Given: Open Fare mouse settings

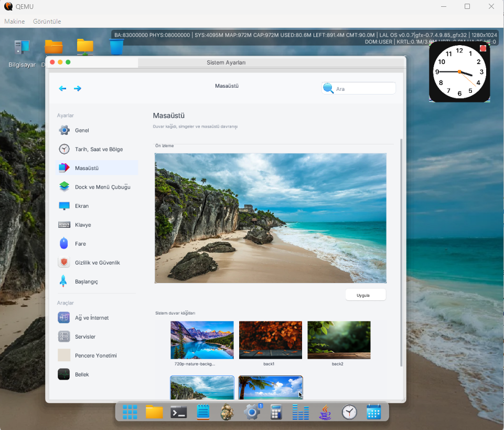Looking at the screenshot, I should [x=96, y=244].
